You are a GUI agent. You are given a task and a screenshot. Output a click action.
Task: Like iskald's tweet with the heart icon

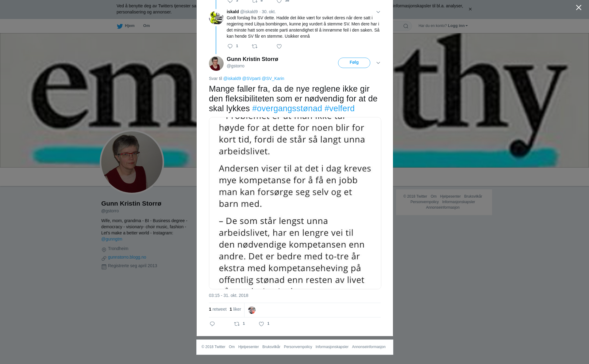[x=279, y=46]
